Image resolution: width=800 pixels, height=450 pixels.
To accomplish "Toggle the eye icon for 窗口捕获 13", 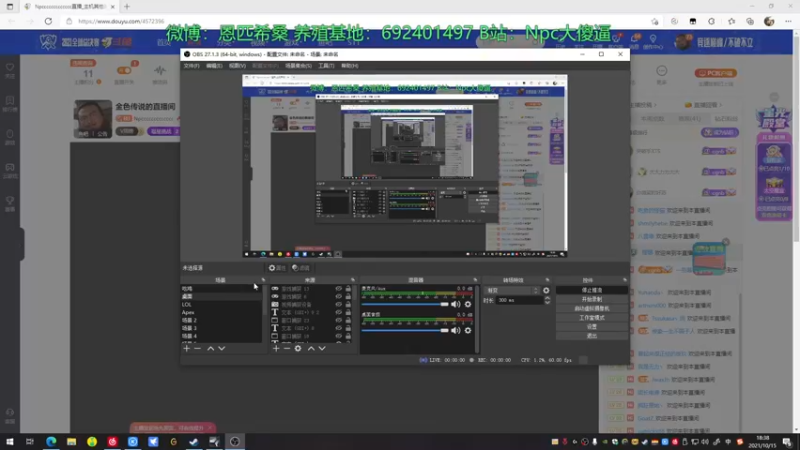I will tap(338, 320).
